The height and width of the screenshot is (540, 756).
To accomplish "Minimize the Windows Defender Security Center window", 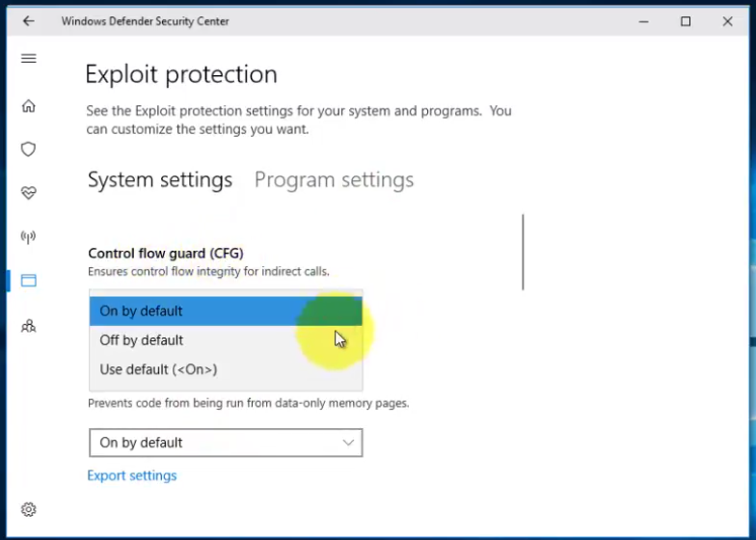I will pyautogui.click(x=644, y=21).
